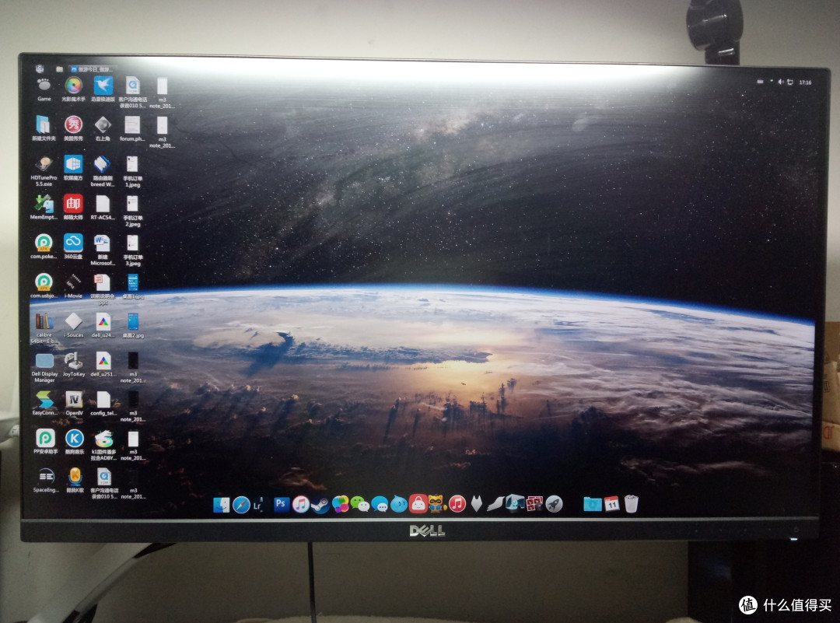Open the com.poke… APK file
The image size is (840, 623).
coord(44,247)
